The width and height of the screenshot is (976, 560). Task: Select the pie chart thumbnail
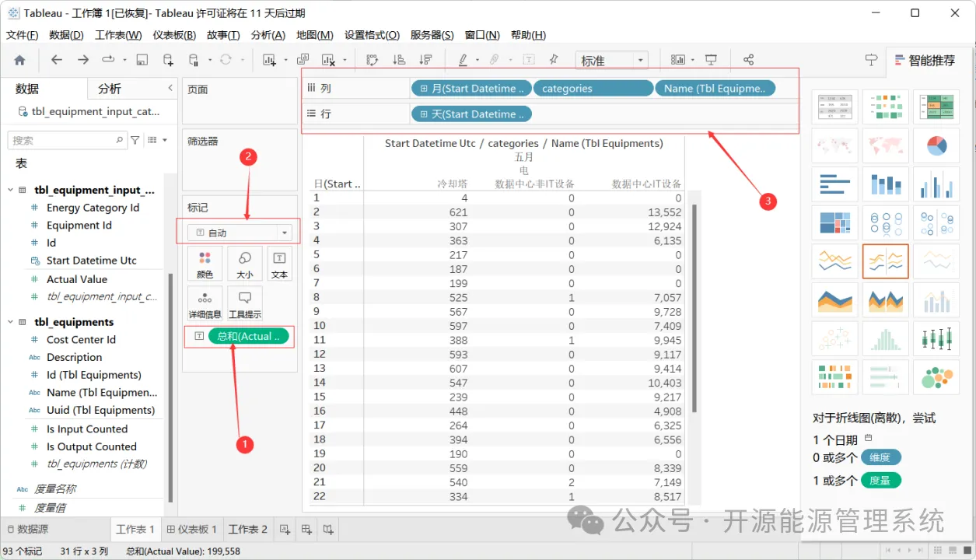point(936,145)
